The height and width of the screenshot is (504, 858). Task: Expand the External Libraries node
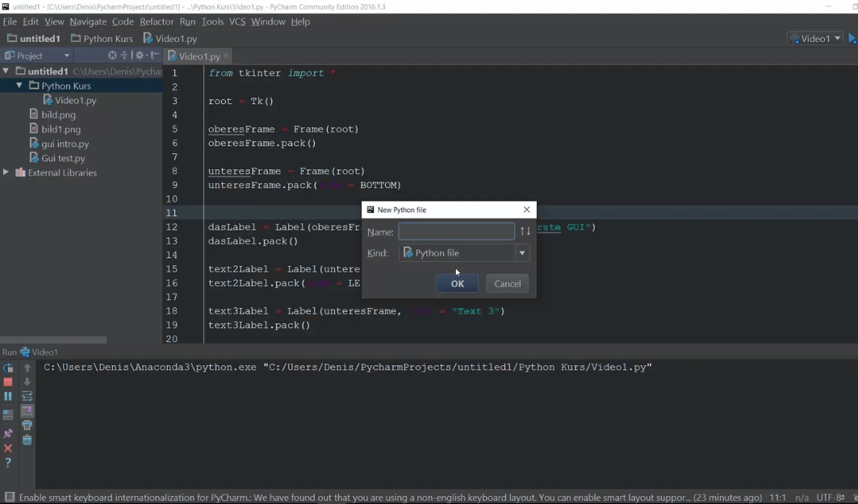coord(6,173)
